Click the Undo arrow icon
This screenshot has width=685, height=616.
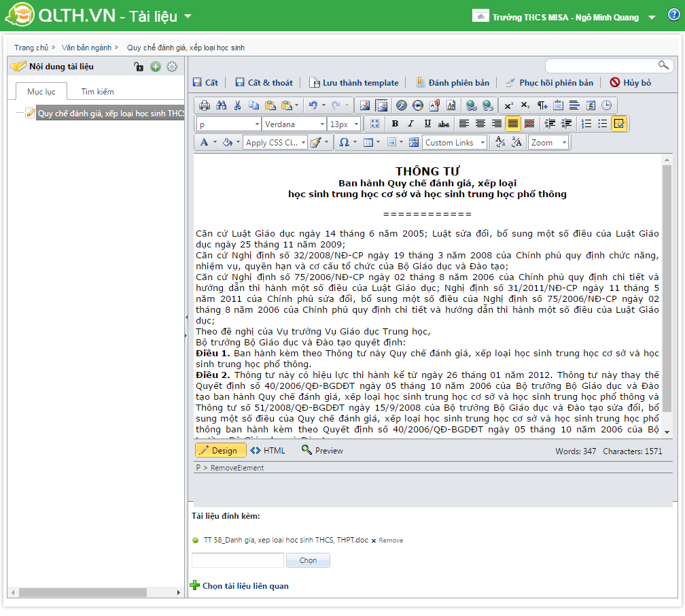click(x=313, y=105)
